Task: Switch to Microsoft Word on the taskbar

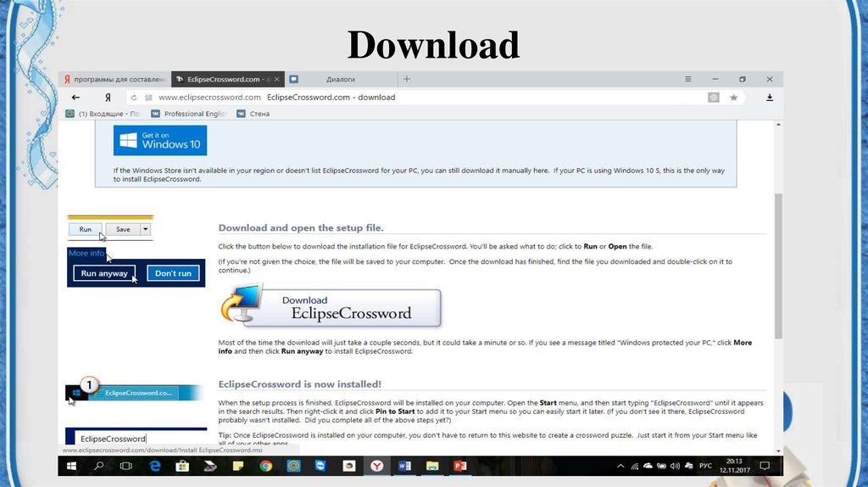Action: [x=404, y=466]
